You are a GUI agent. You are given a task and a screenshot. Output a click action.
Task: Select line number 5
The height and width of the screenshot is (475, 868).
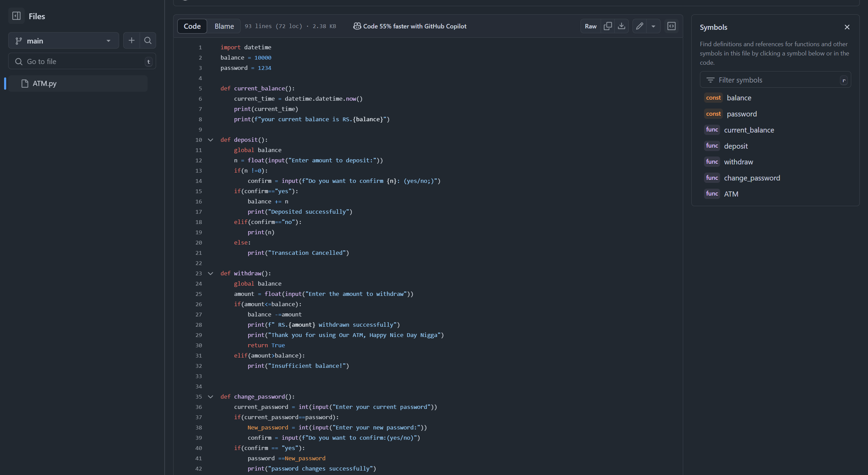point(200,88)
